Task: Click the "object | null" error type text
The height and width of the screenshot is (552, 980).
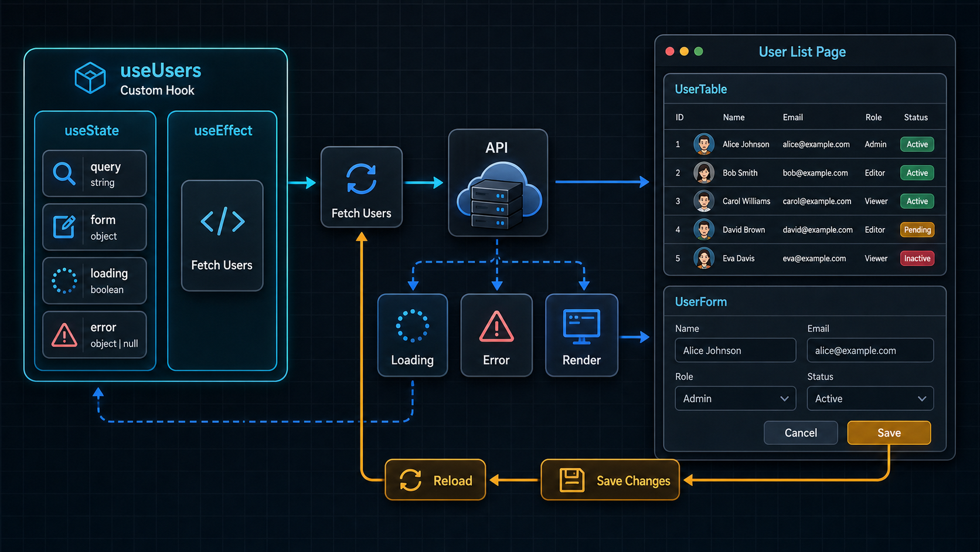Action: 114,344
